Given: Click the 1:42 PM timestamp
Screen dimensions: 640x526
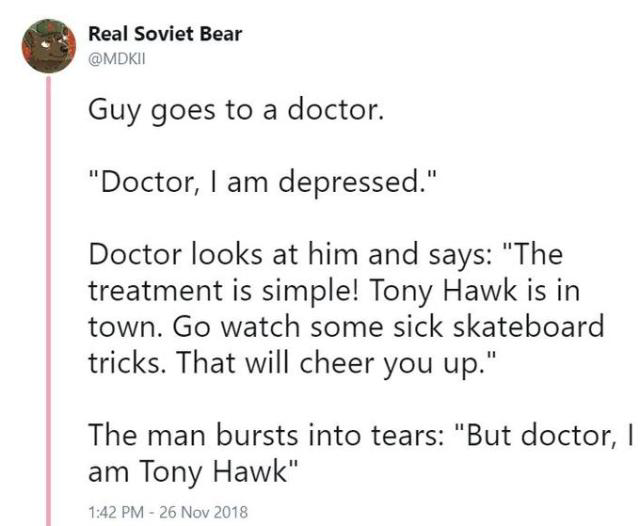Looking at the screenshot, I should coord(116,512).
